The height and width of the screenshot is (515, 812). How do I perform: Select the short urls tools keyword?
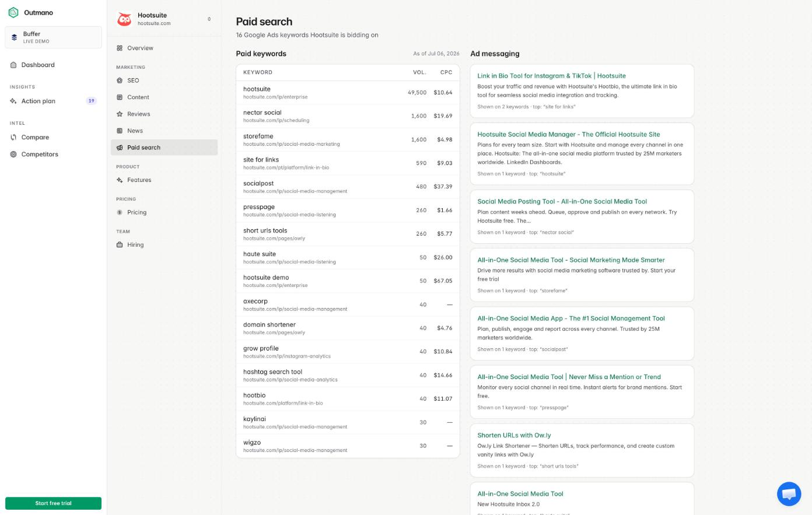pyautogui.click(x=348, y=234)
